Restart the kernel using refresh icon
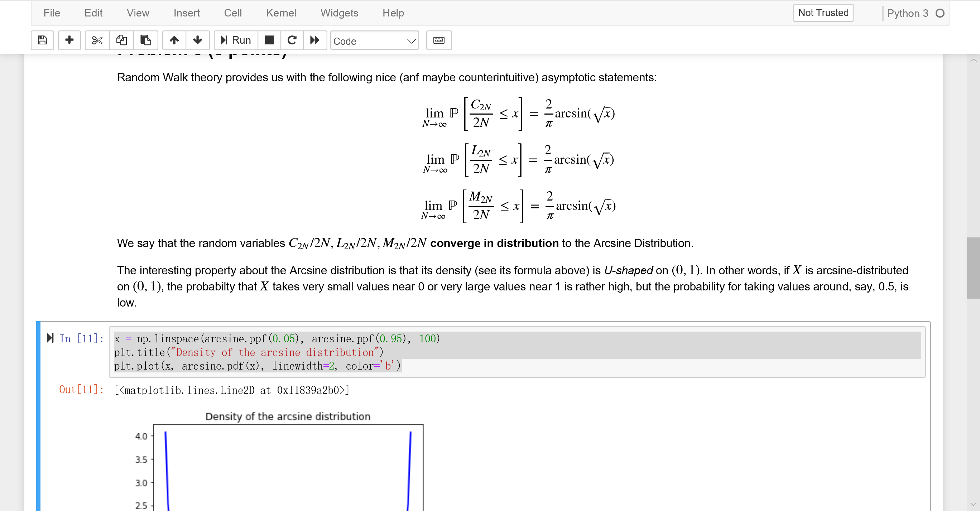 click(x=292, y=40)
